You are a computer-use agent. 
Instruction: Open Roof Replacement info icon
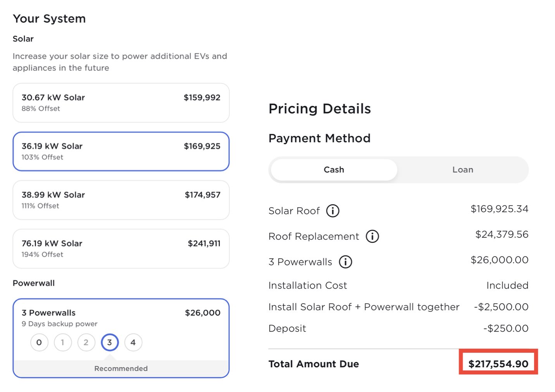(x=372, y=236)
